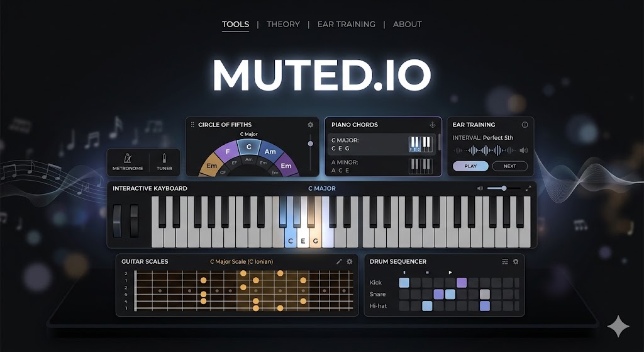
Task: Click the MUTED.IO logo title
Action: (x=322, y=76)
